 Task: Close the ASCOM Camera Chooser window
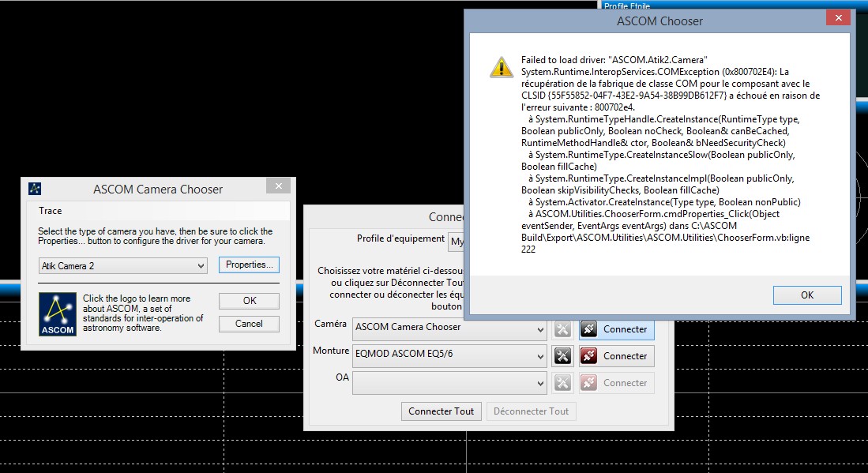pyautogui.click(x=279, y=186)
